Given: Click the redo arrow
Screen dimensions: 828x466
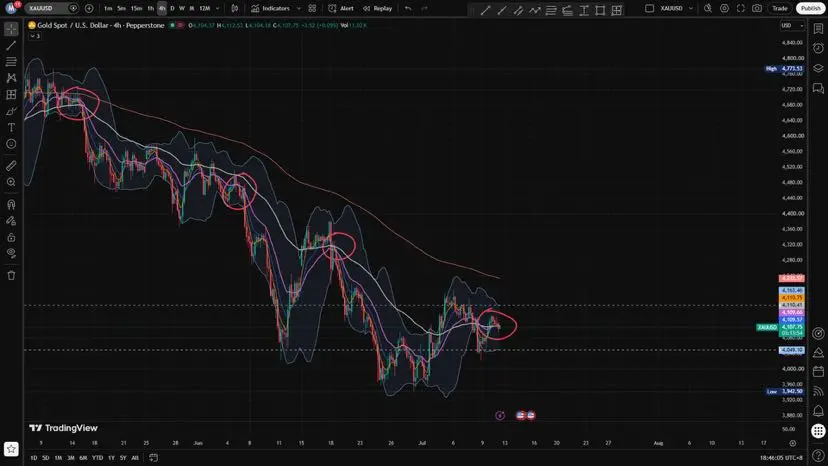Looking at the screenshot, I should coord(425,8).
